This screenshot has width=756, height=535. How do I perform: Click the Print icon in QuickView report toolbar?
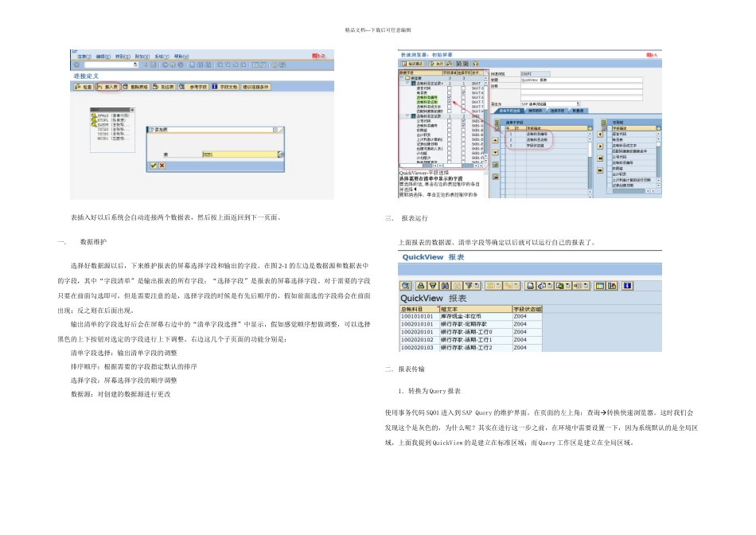(530, 286)
